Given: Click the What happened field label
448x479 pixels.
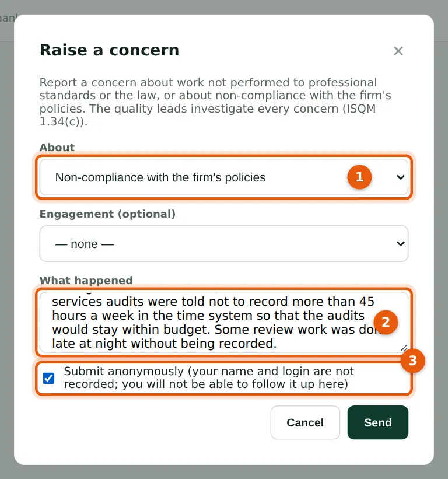Looking at the screenshot, I should [x=86, y=280].
